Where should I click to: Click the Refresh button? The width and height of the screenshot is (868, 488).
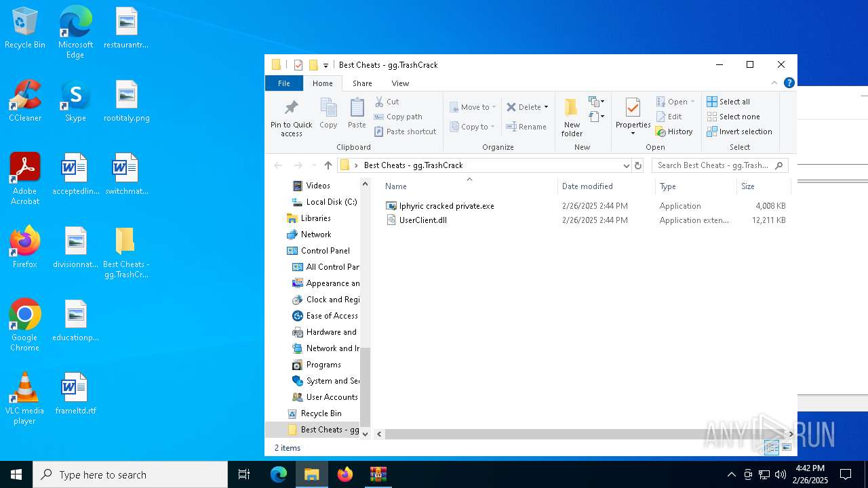pos(637,165)
